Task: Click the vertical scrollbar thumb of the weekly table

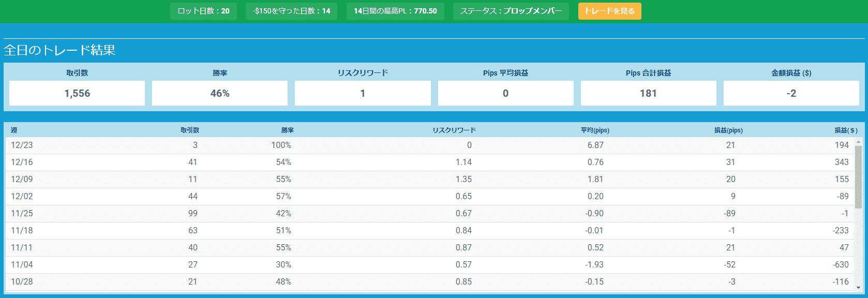Action: (858, 176)
